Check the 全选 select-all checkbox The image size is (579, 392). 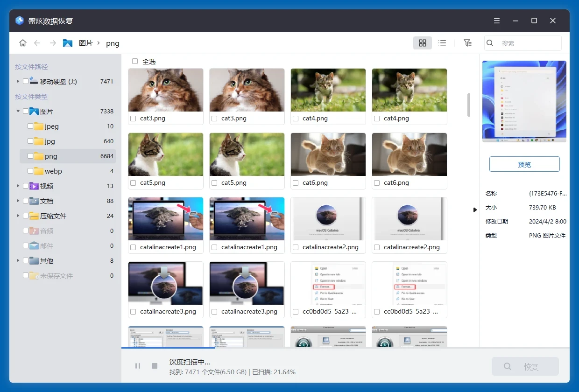pyautogui.click(x=135, y=61)
